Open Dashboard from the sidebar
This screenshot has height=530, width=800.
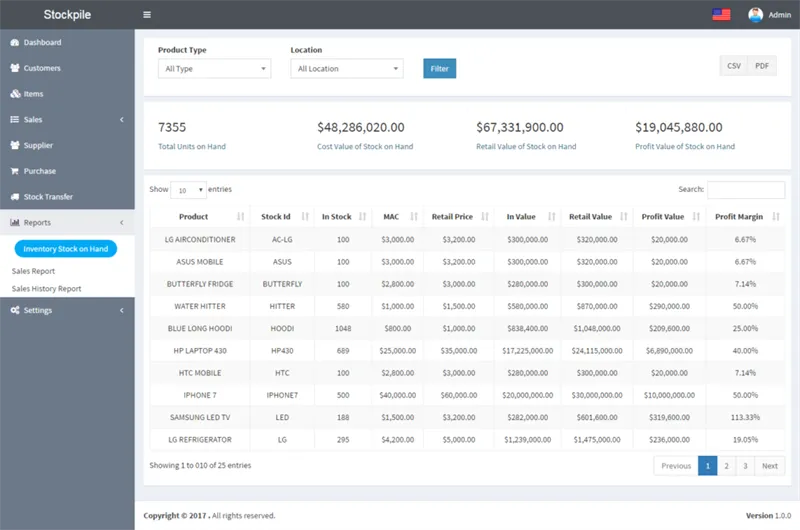coord(42,43)
